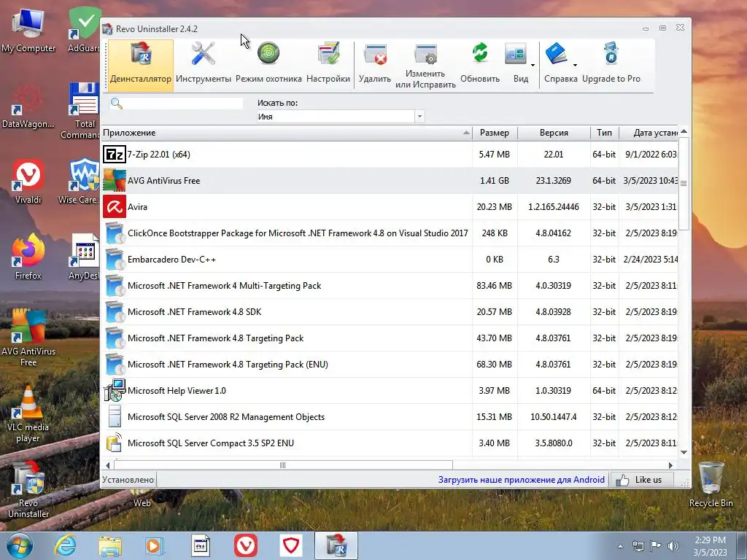747x560 pixels.
Task: Click the vertical scrollbar thumb
Action: [684, 183]
